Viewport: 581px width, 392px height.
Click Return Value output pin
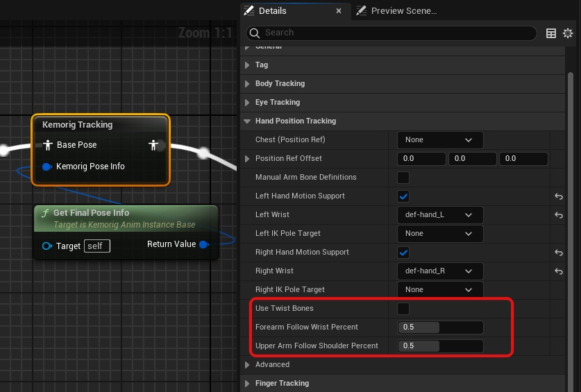coord(203,244)
